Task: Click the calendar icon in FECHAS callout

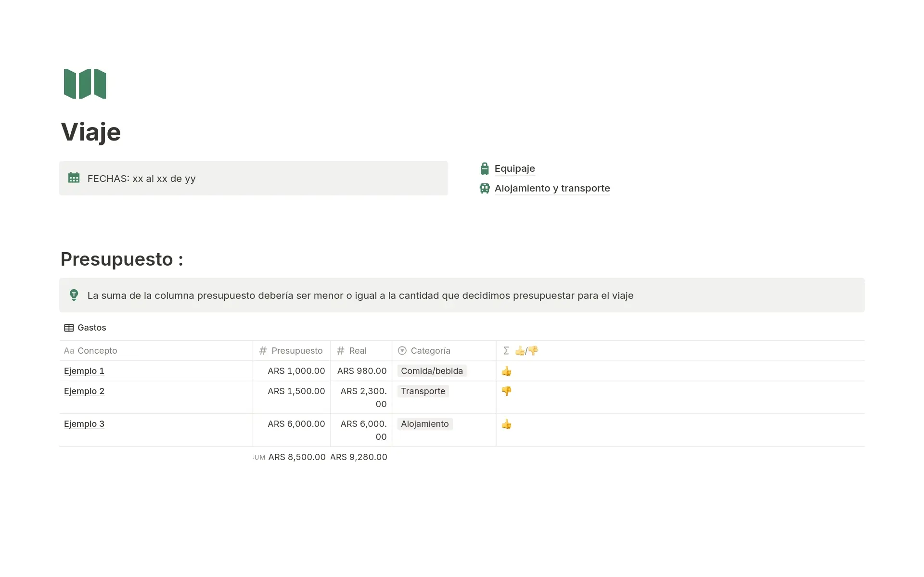Action: coord(74,178)
